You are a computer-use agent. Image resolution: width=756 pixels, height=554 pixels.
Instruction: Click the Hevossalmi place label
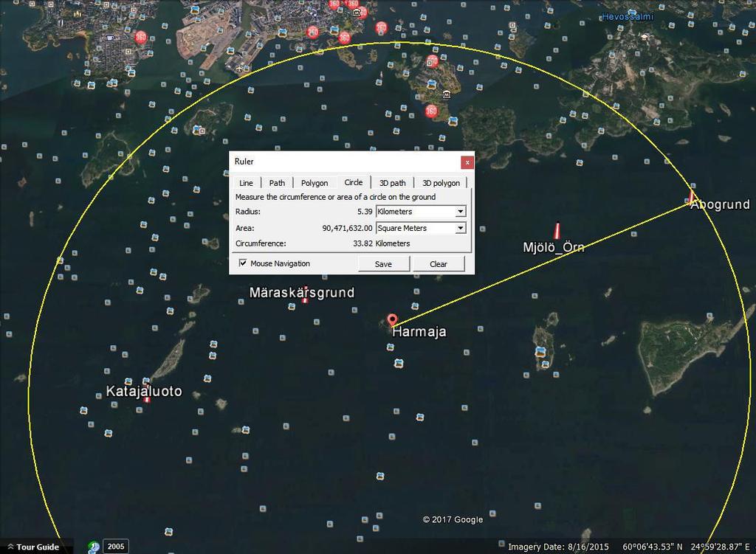coord(628,17)
